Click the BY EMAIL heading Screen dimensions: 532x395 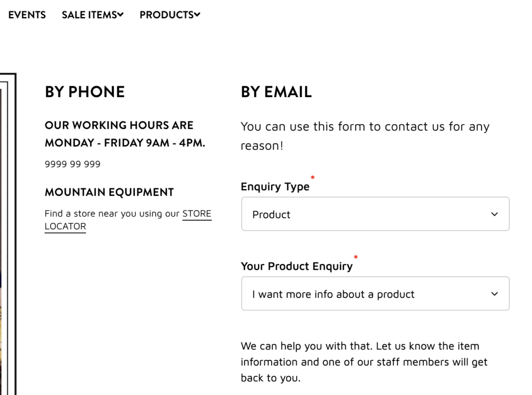click(276, 92)
